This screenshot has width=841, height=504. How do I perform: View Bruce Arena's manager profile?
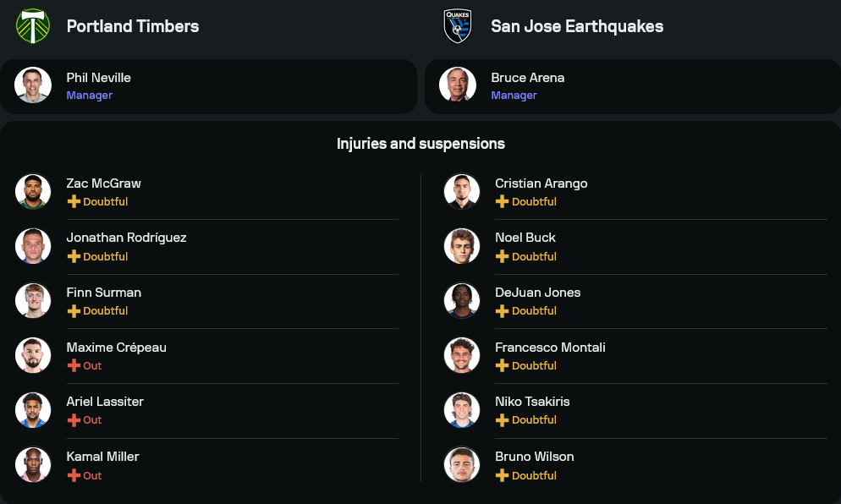[x=528, y=78]
